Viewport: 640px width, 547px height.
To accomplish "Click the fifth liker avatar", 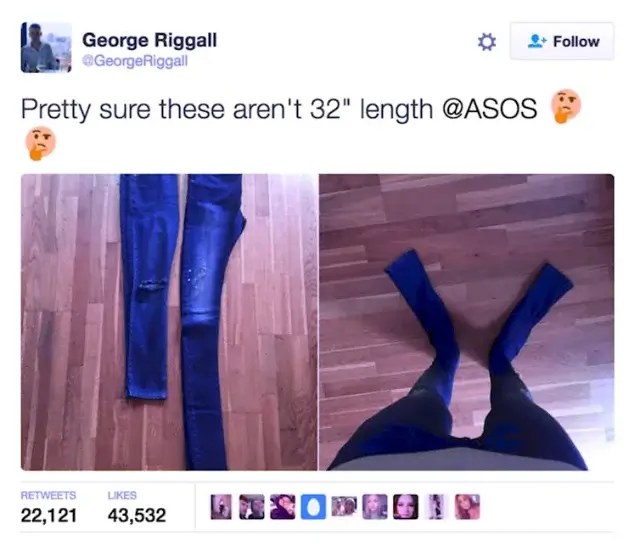I will (x=344, y=506).
